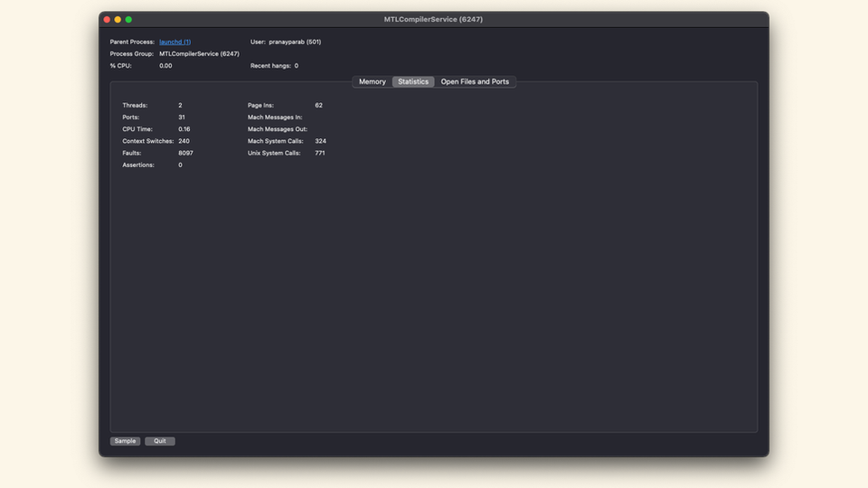Select the Context Switches value 240
868x488 pixels.
point(184,141)
